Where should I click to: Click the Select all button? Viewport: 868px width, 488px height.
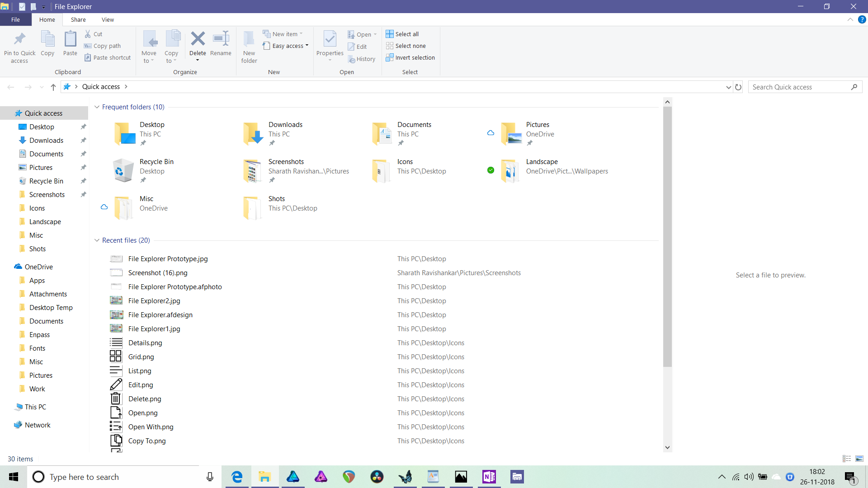(x=402, y=34)
